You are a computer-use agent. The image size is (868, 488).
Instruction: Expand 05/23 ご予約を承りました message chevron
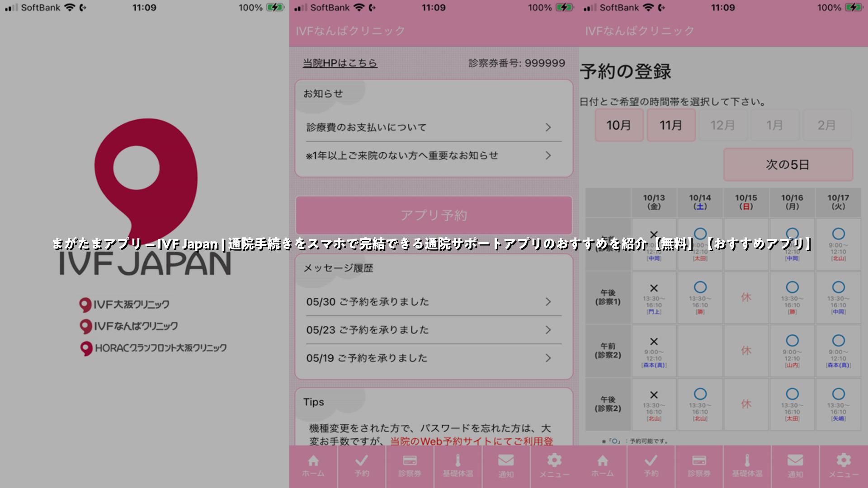click(548, 330)
